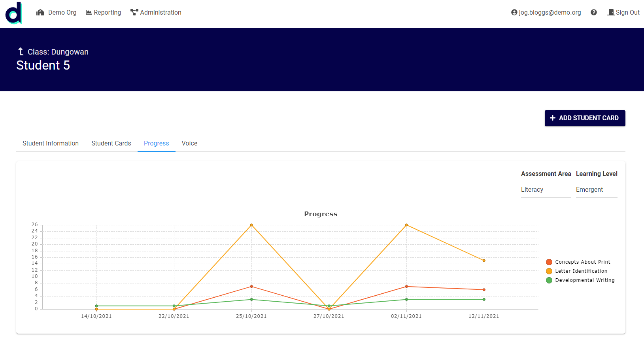Click x-axis label 25/10/2021

(x=251, y=316)
